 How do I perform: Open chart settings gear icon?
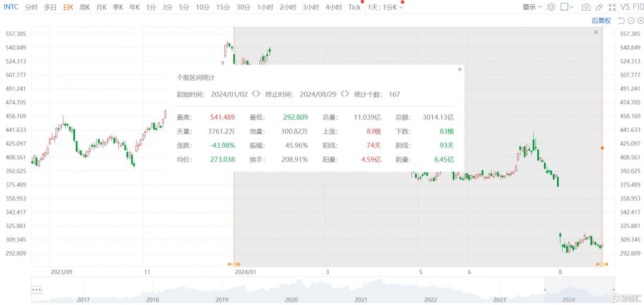coord(551,7)
